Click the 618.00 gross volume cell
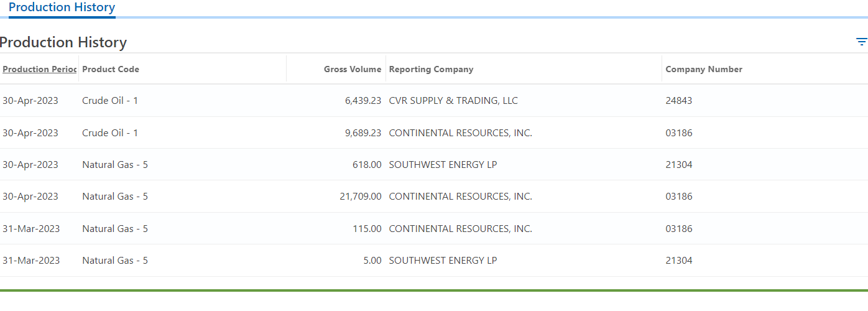This screenshot has width=868, height=311. point(367,165)
